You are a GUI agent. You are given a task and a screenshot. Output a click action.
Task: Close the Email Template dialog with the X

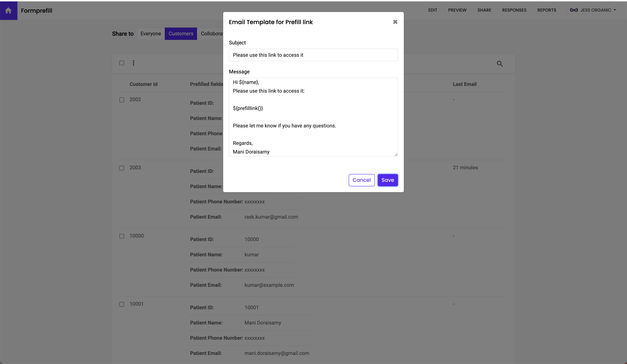tap(395, 22)
